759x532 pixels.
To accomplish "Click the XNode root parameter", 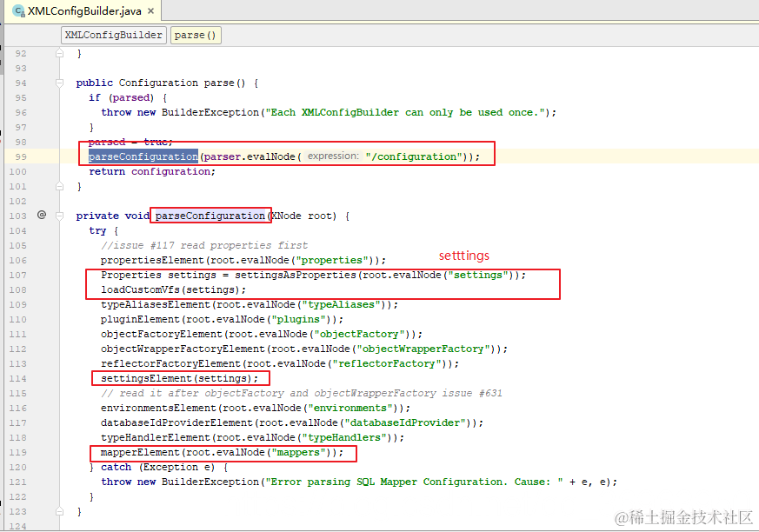I will 303,216.
